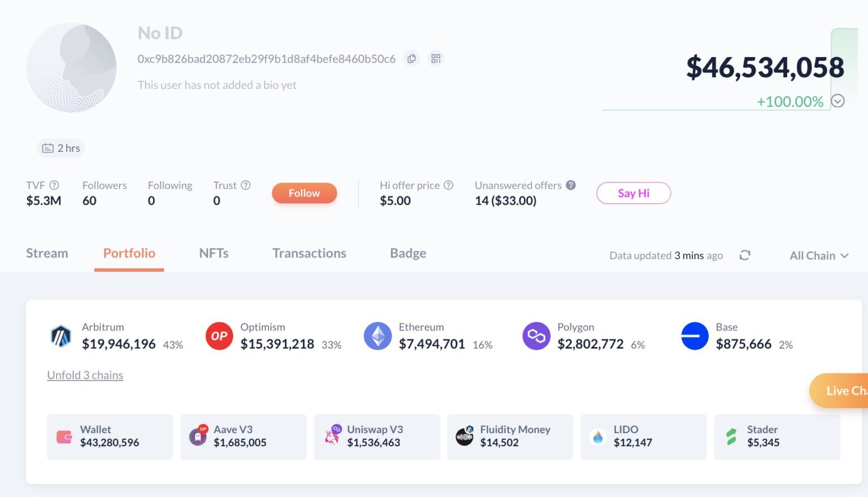Click the Follow button
The image size is (868, 497).
point(304,193)
